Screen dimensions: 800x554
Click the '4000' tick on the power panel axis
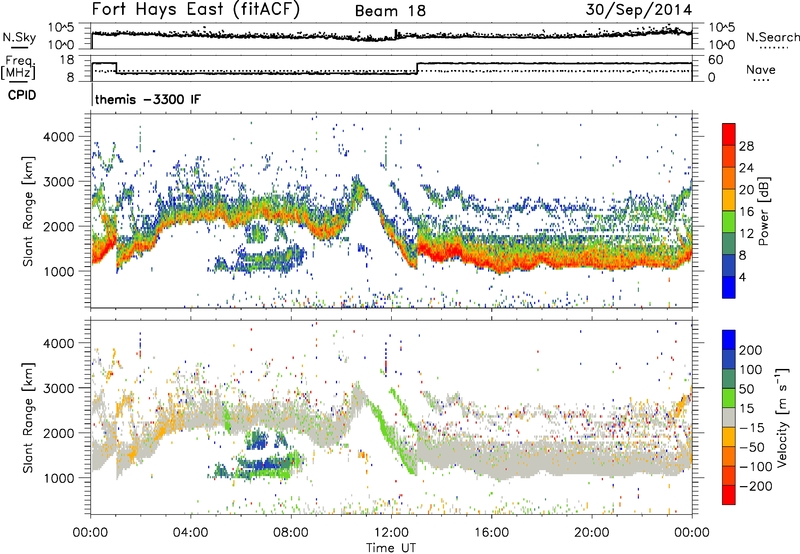[58, 137]
